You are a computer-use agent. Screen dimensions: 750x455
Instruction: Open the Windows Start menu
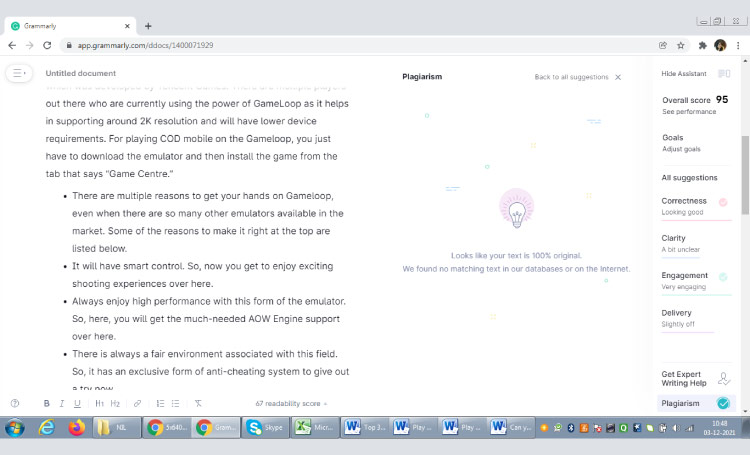pyautogui.click(x=14, y=427)
